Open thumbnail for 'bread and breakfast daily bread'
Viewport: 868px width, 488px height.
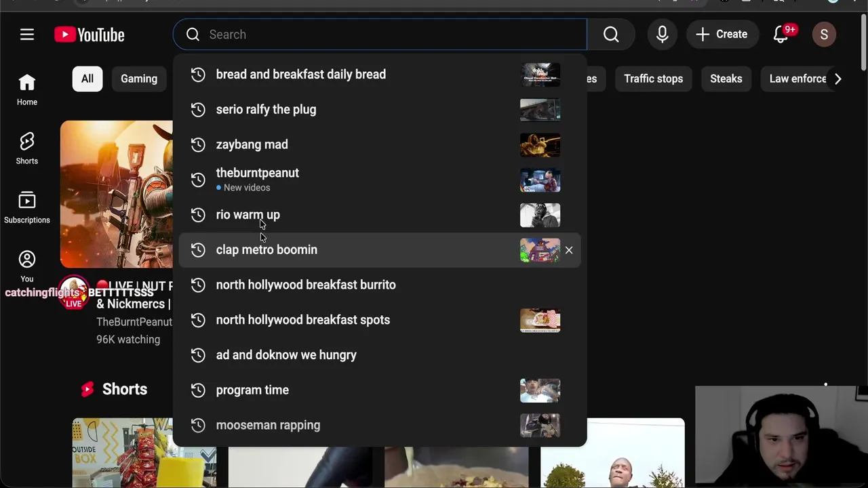click(x=540, y=75)
